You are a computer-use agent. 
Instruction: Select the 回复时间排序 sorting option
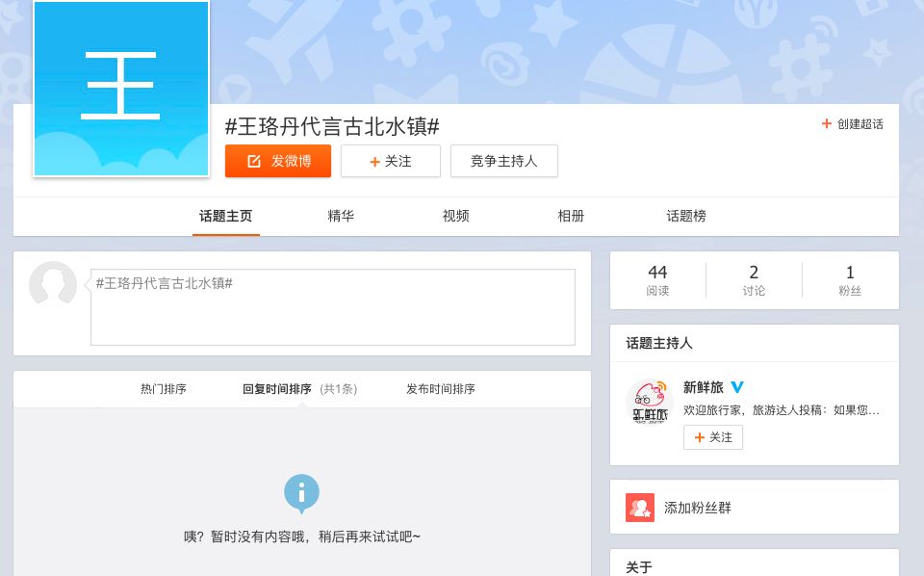click(x=277, y=389)
